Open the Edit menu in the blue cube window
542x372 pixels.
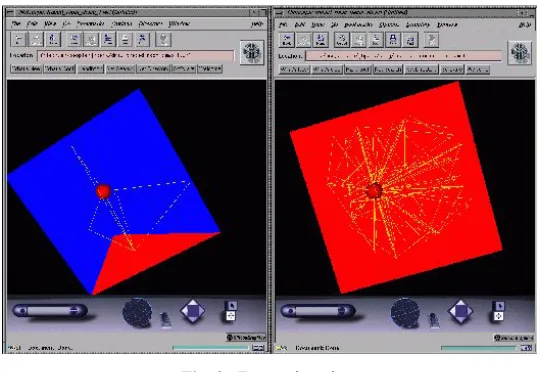tap(32, 24)
